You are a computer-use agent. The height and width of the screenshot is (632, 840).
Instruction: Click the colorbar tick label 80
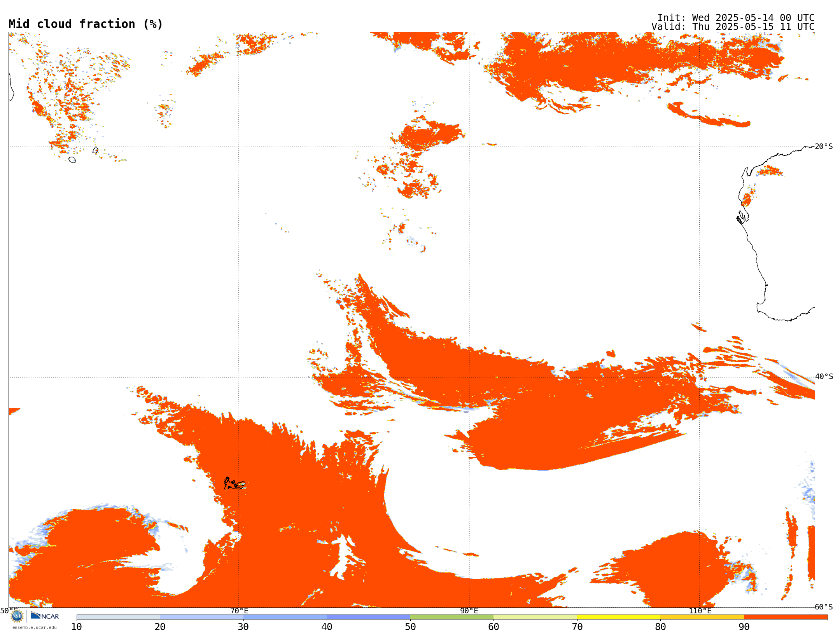[x=660, y=627]
